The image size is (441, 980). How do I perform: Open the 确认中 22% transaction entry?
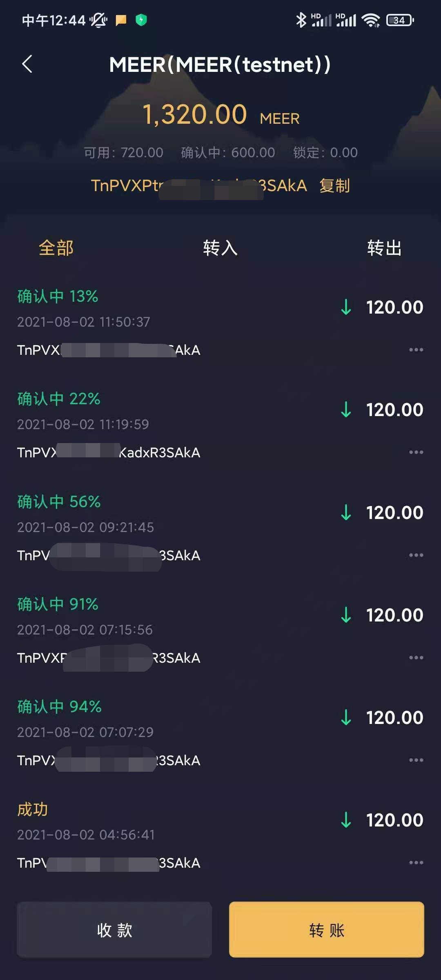tap(220, 425)
